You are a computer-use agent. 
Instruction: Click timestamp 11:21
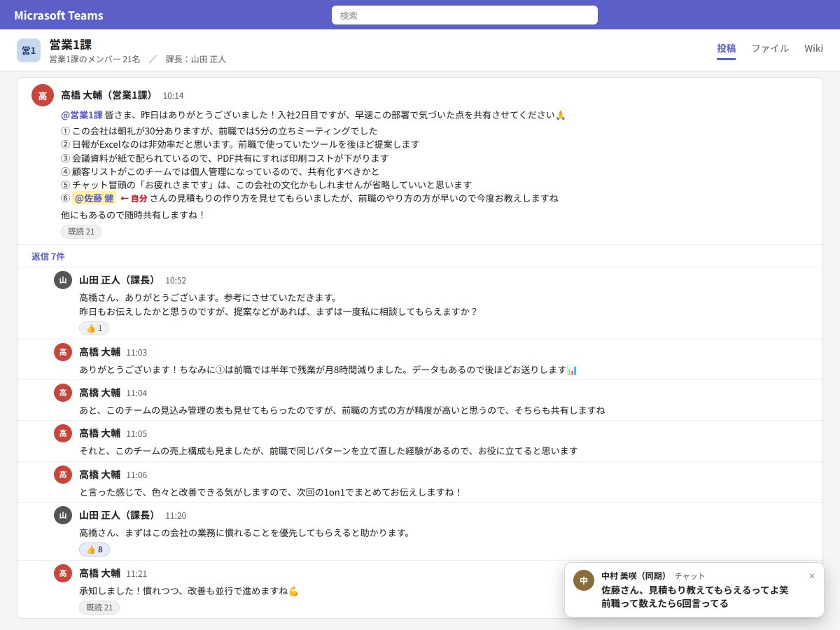click(x=136, y=574)
